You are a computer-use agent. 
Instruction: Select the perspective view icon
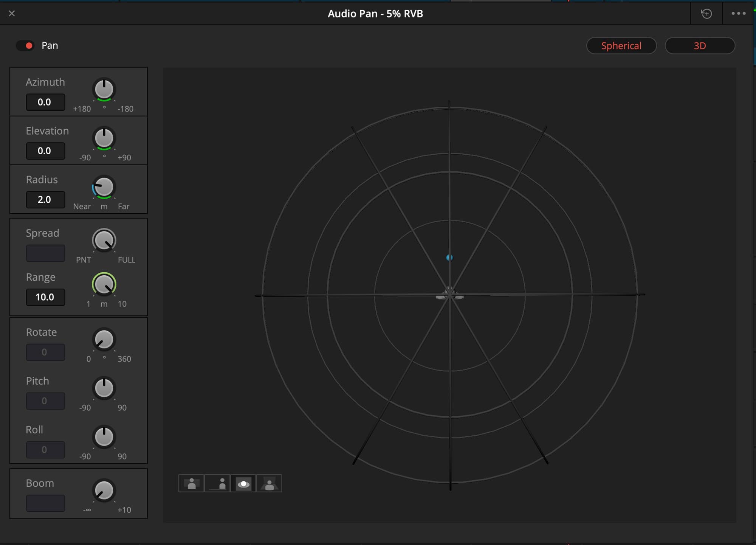point(269,483)
